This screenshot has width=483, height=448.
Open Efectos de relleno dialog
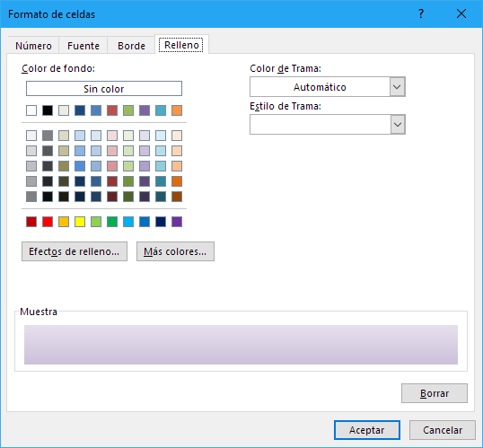75,251
